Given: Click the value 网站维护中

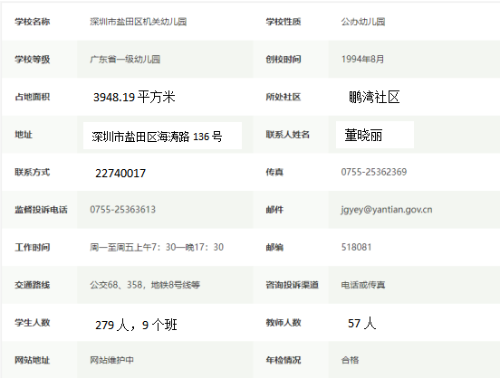Looking at the screenshot, I should pos(112,360).
